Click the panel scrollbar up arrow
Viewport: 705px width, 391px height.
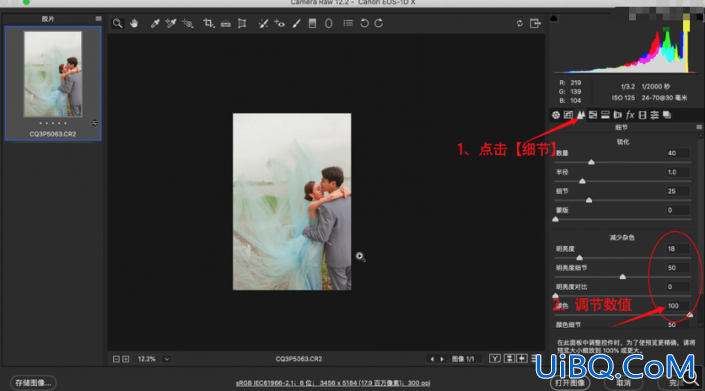(x=701, y=136)
